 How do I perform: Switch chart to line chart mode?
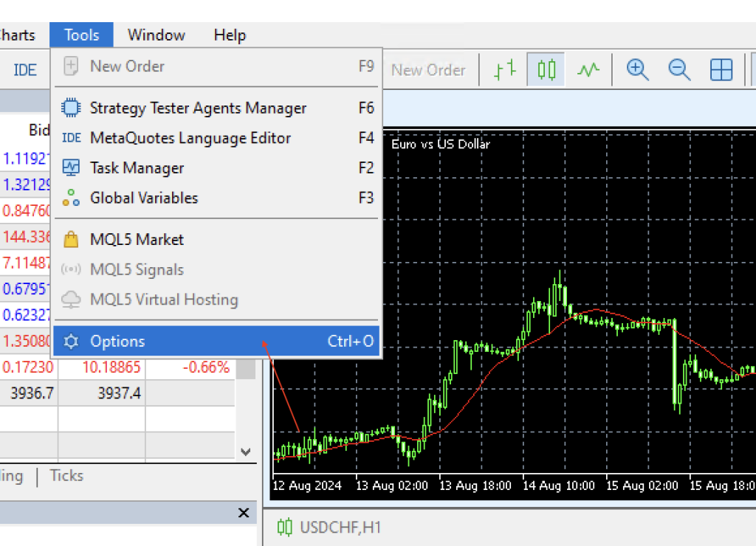point(588,70)
